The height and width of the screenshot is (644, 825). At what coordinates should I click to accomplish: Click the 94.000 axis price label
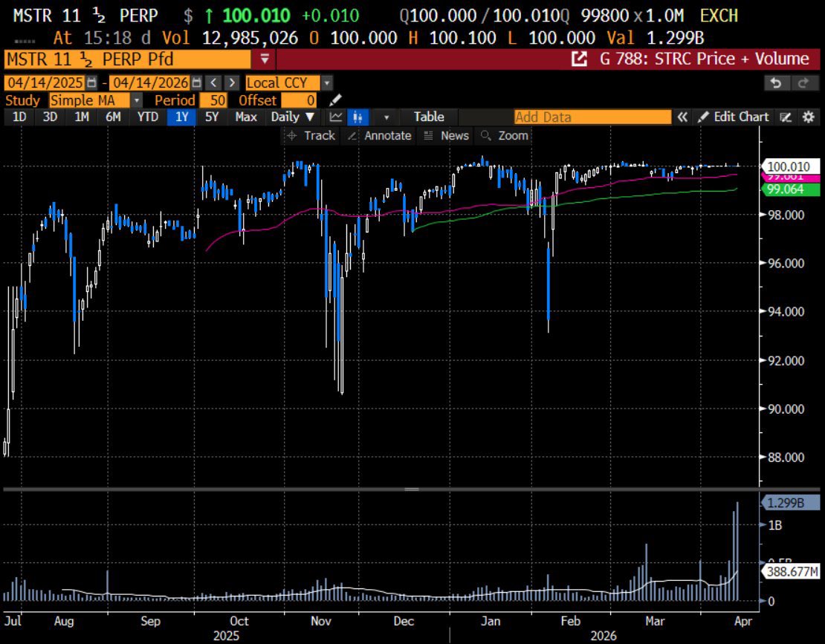coord(786,312)
